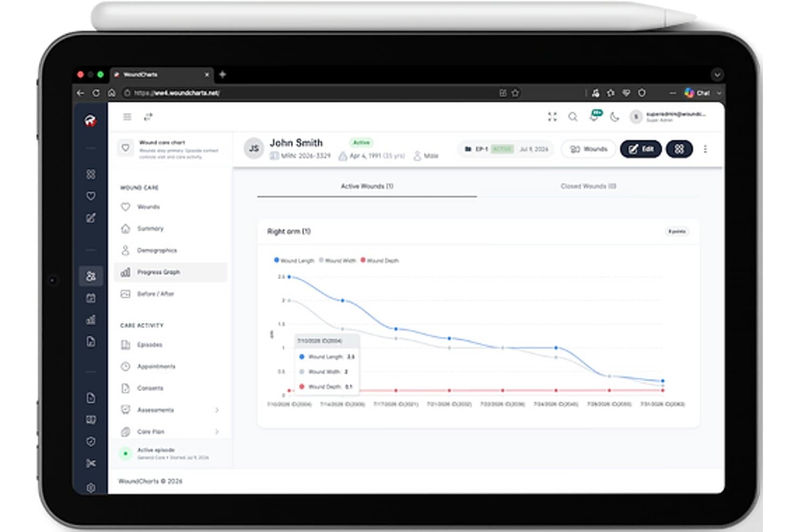Click the bar chart icon in the dark sidebar
The height and width of the screenshot is (532, 798).
click(91, 320)
